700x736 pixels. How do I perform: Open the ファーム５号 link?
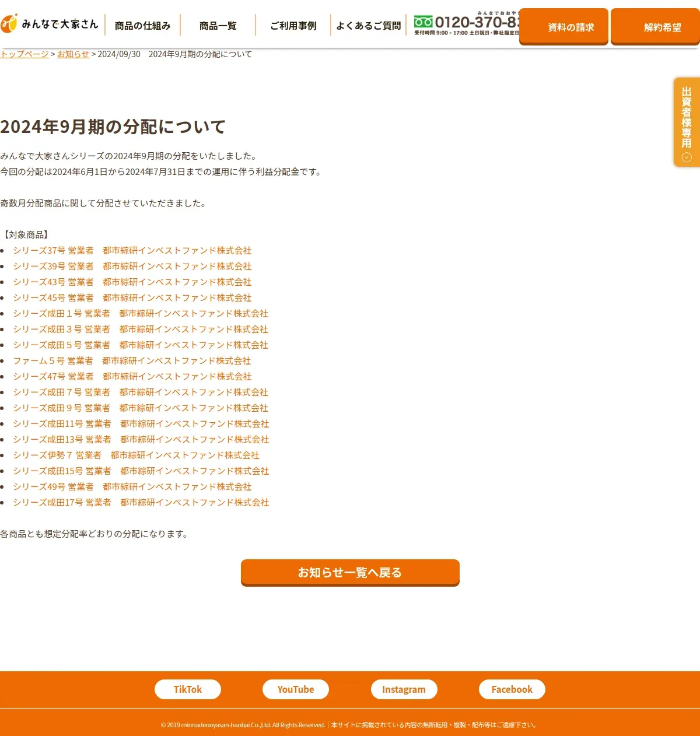[132, 361]
